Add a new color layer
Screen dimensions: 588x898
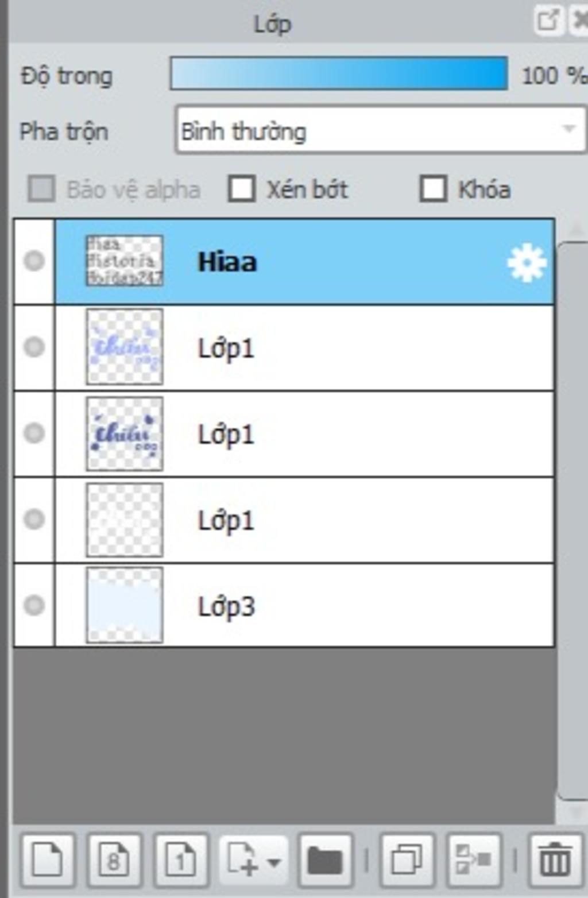[48, 860]
